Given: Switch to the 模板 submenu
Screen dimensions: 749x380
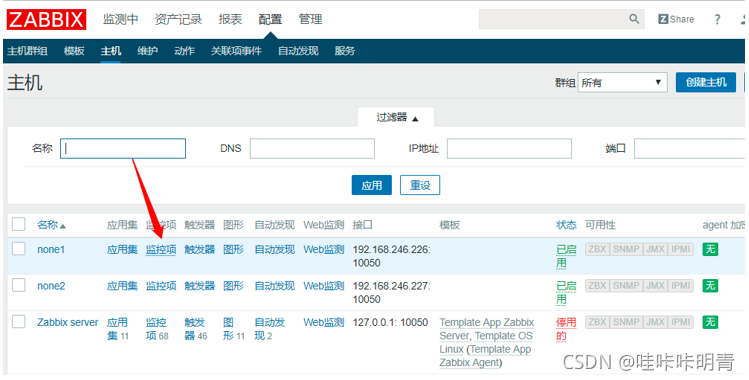Looking at the screenshot, I should pos(74,51).
